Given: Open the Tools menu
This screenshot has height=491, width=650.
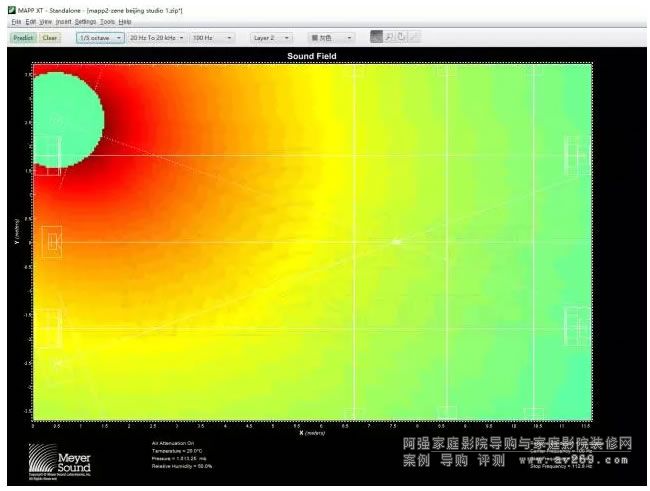Looking at the screenshot, I should click(107, 21).
